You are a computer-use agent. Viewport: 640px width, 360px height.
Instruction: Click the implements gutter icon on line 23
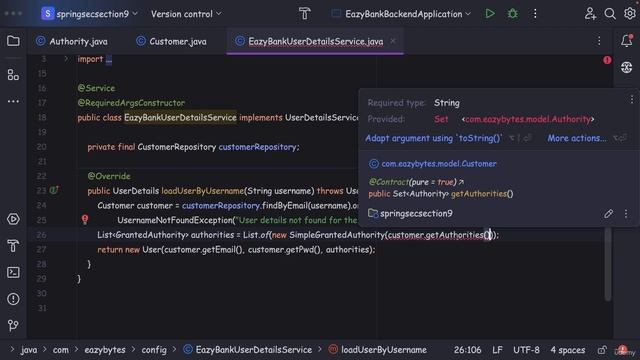click(53, 190)
